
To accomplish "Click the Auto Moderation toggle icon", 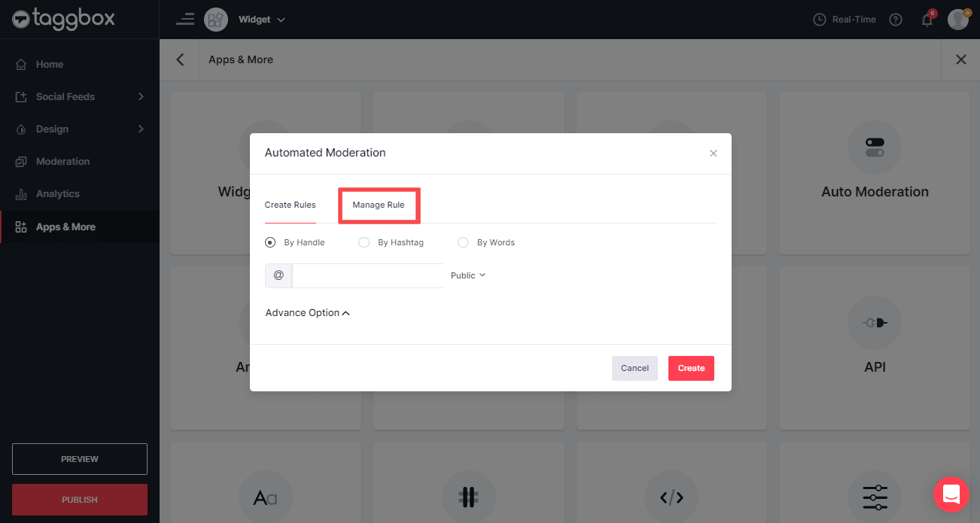I will (x=874, y=147).
